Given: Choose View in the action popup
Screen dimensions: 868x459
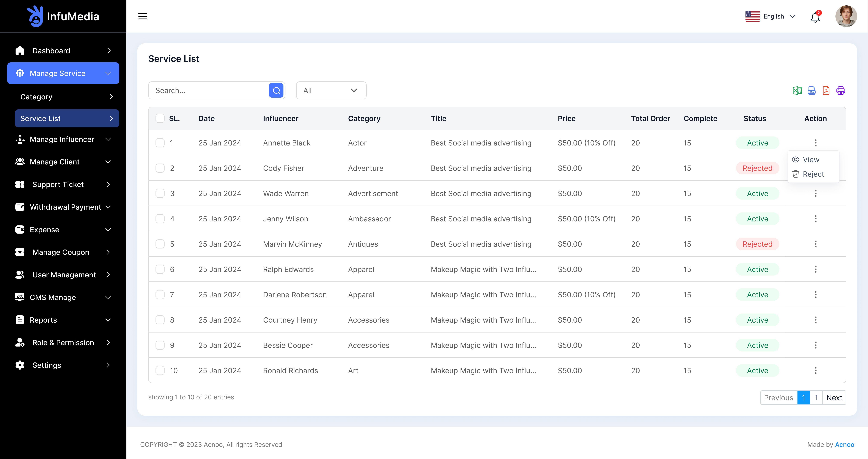Looking at the screenshot, I should click(x=810, y=160).
